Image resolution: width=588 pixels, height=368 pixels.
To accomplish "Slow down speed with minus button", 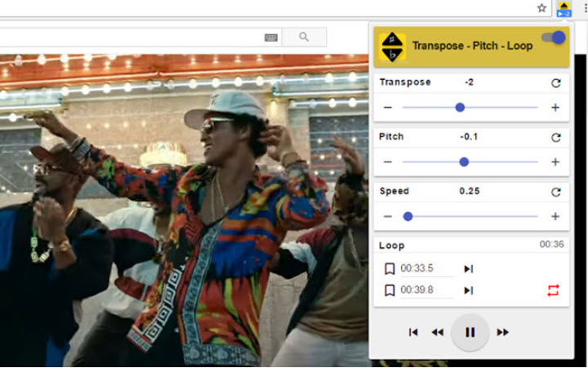I will coord(388,217).
